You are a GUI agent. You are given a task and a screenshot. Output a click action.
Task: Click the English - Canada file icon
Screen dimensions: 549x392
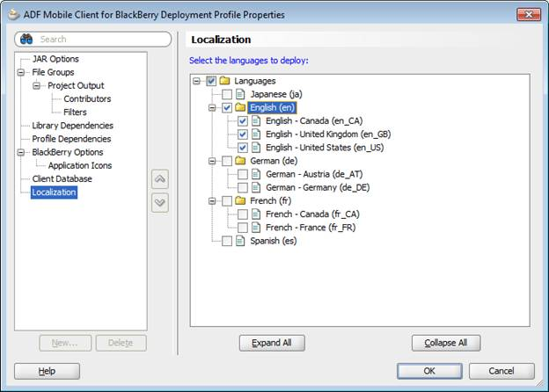256,120
